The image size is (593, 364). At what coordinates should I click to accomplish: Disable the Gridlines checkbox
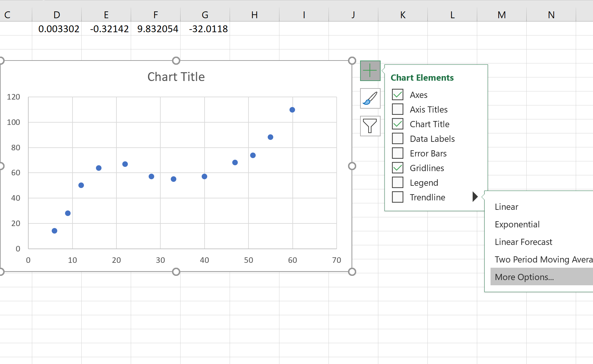pyautogui.click(x=398, y=168)
